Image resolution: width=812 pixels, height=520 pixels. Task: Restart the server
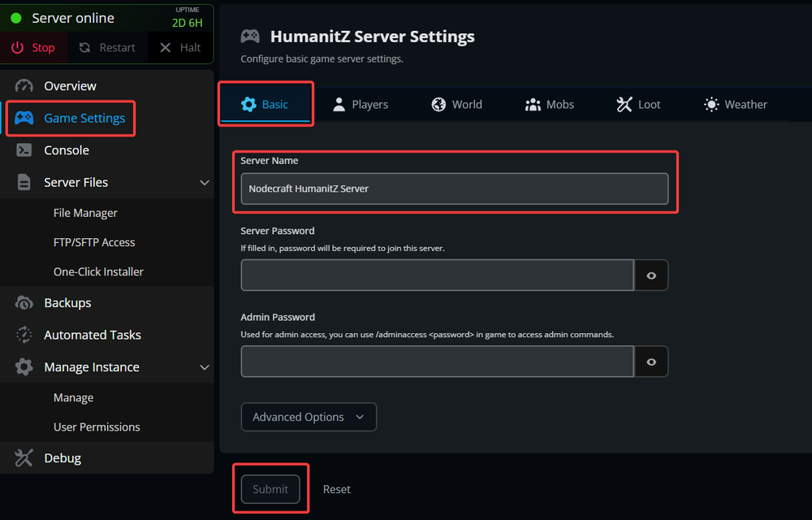click(107, 47)
